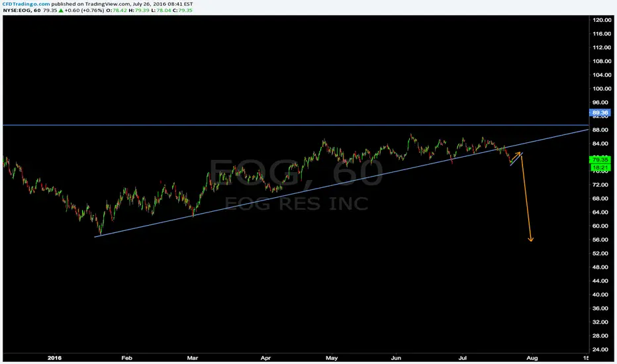This screenshot has height=364, width=617.
Task: Click the L:78.04 low value
Action: pos(161,10)
